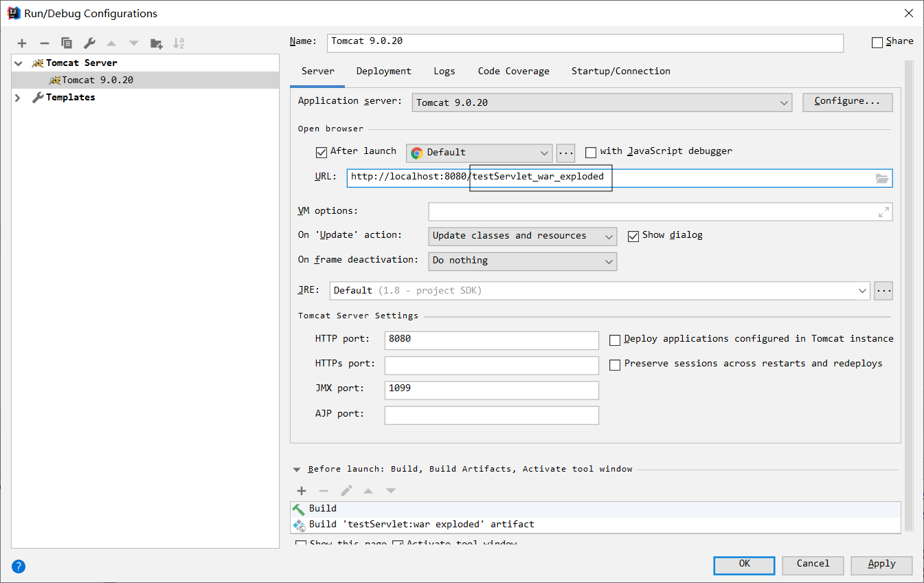Open On 'Update' action dropdown
The image size is (924, 583).
click(522, 236)
